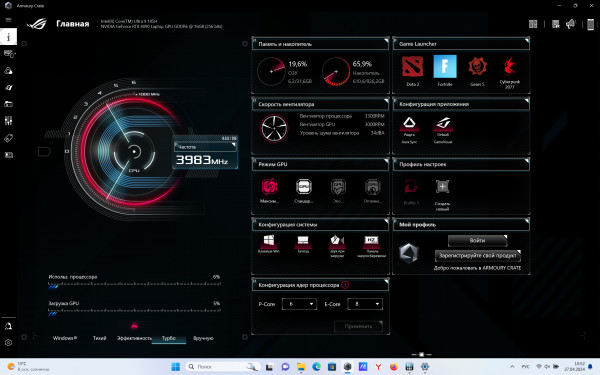The width and height of the screenshot is (600, 375).
Task: Select the Home info icon in sidebar
Action: (x=8, y=37)
